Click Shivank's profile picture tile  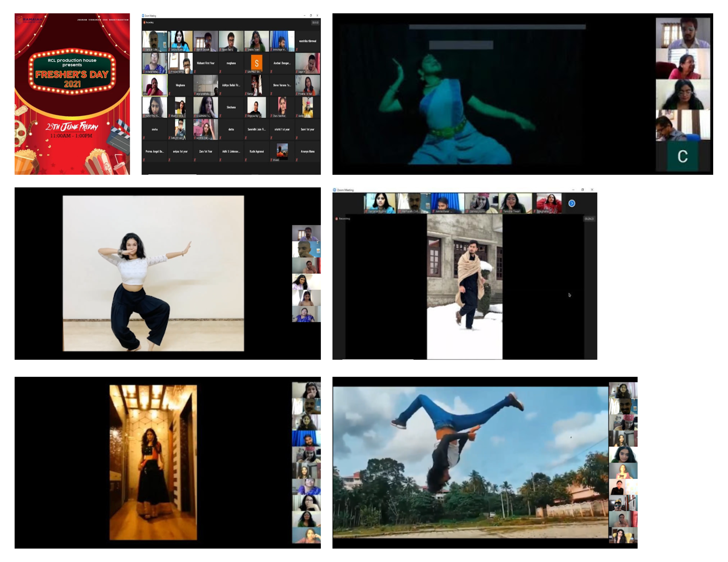click(x=282, y=151)
